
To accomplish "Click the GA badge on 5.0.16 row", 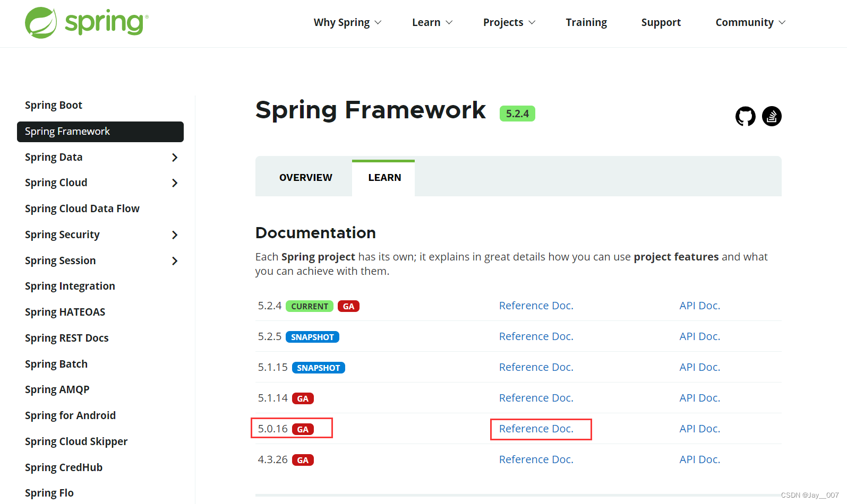I will pos(303,429).
